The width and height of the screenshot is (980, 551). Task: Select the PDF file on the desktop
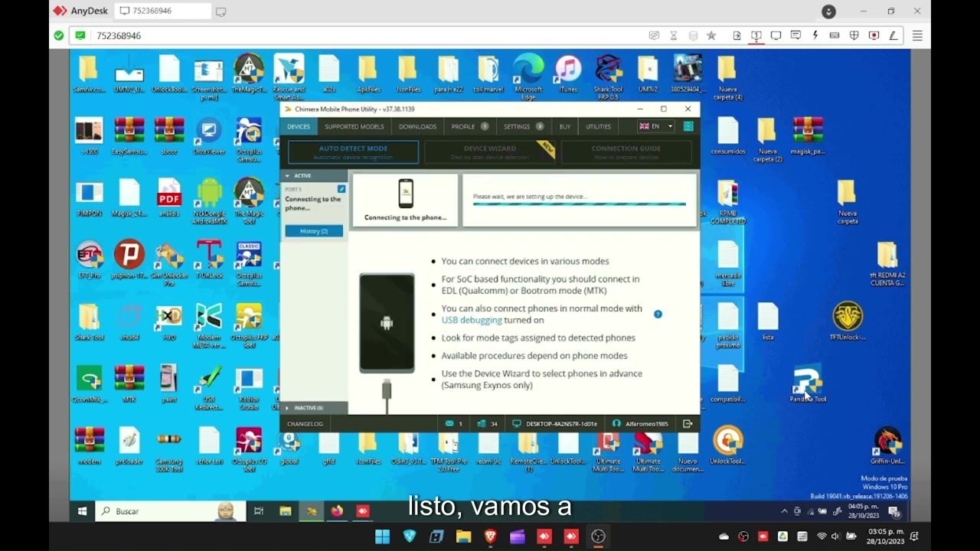[169, 198]
